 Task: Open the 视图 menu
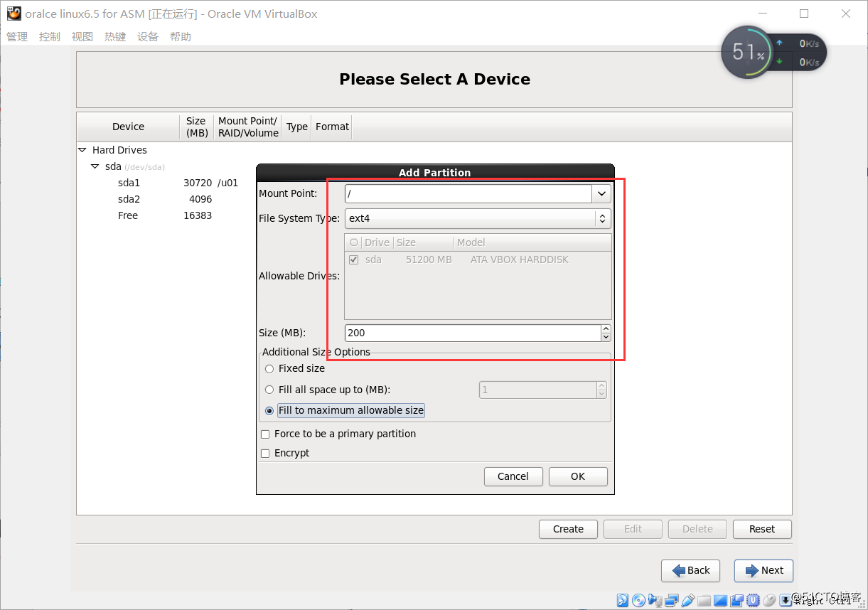82,37
